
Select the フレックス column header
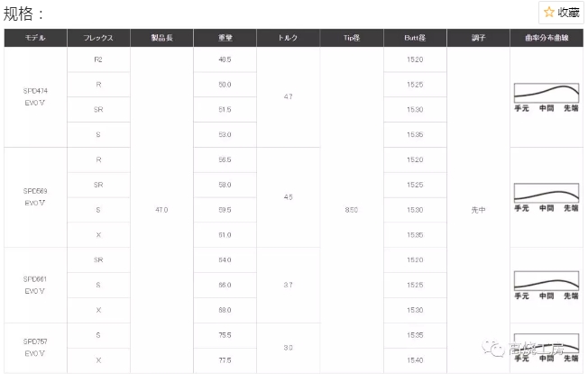[98, 39]
